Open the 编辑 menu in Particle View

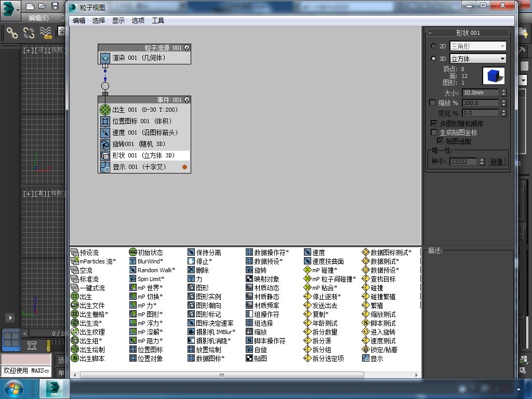coord(79,20)
